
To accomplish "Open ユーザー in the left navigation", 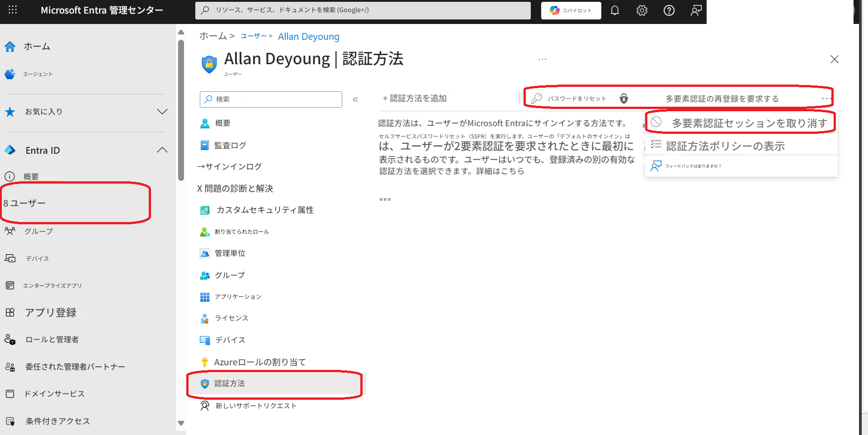I will pyautogui.click(x=28, y=203).
